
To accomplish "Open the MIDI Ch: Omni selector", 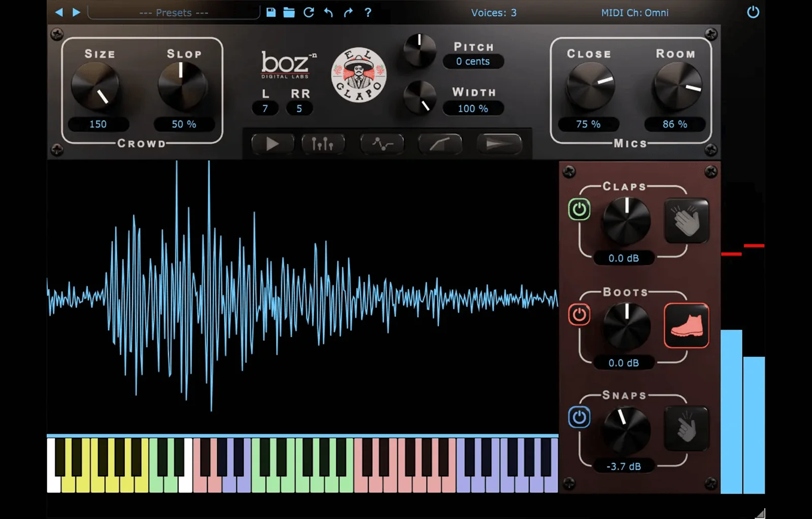I will coord(634,13).
